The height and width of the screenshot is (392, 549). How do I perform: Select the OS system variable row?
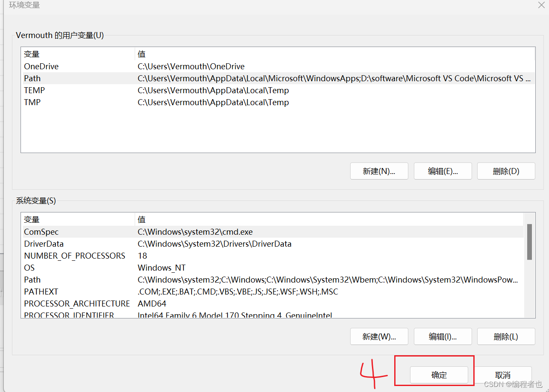[86, 268]
